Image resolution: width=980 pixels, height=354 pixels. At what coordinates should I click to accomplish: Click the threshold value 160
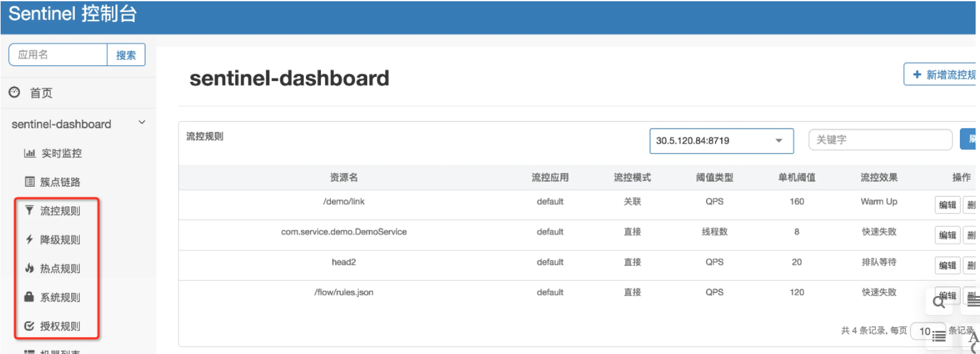796,202
